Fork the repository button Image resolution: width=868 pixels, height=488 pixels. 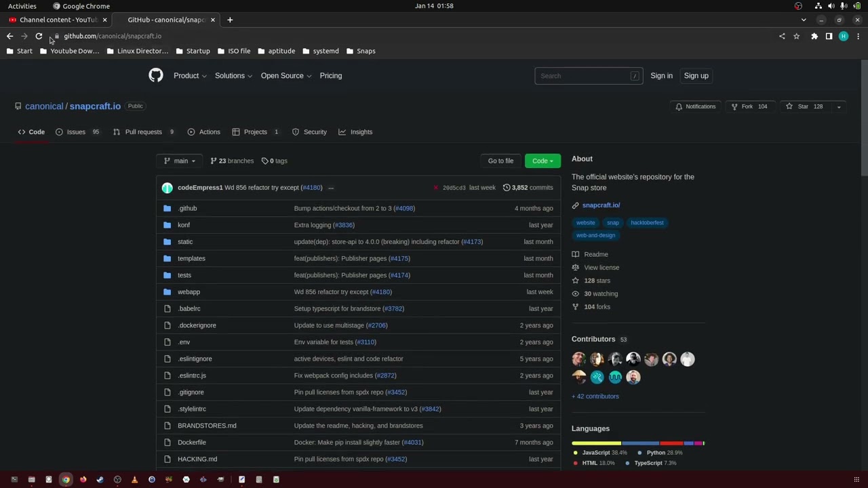tap(749, 106)
